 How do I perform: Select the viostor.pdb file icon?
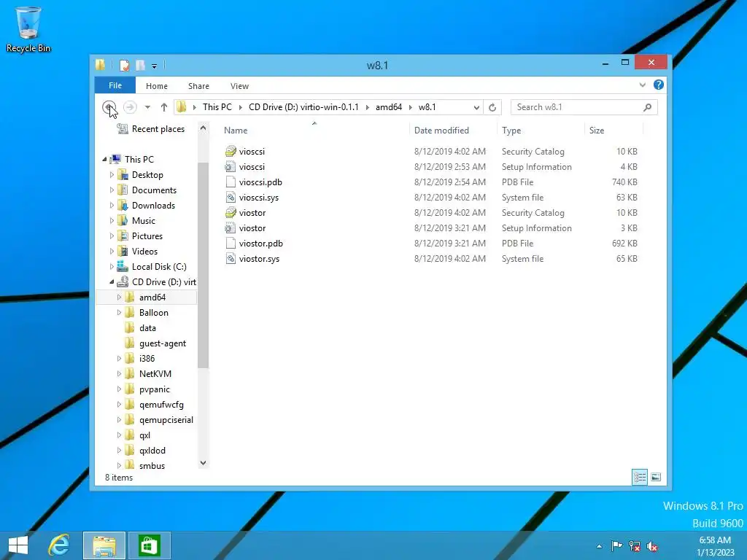[231, 244]
